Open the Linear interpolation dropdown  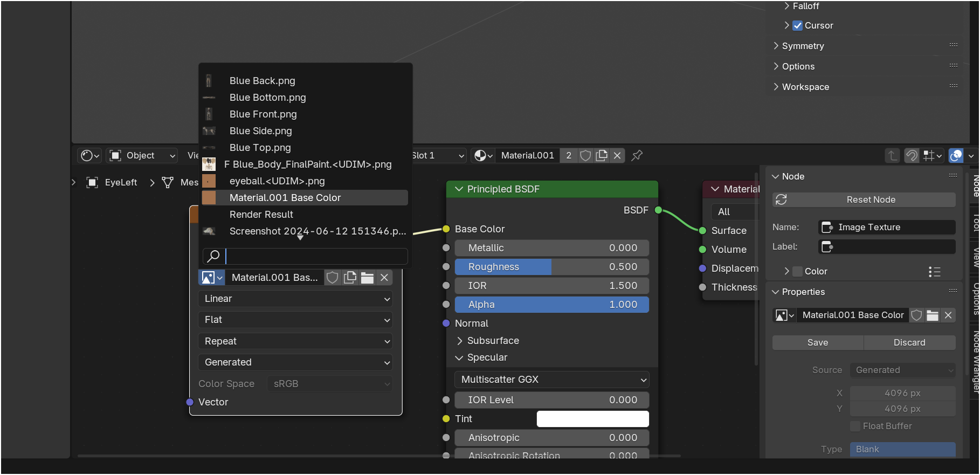[x=295, y=299]
